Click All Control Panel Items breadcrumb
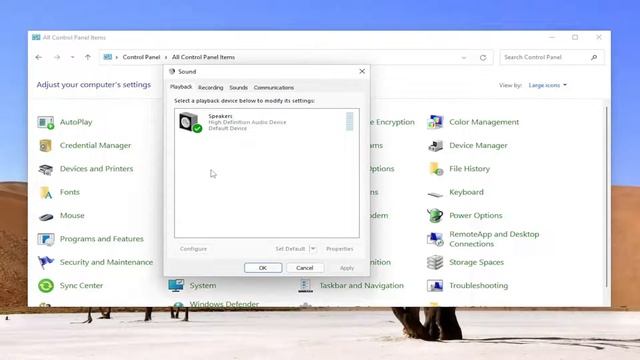 click(203, 57)
